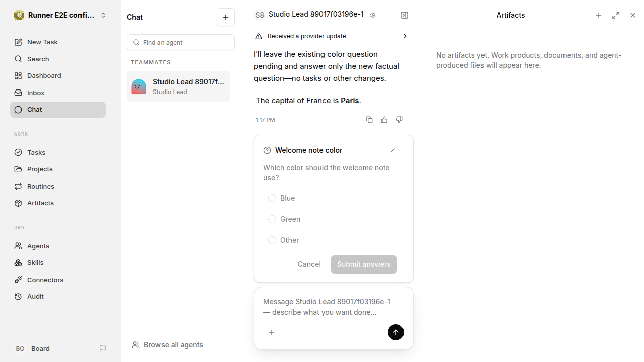Give thumbs up to the message

click(384, 120)
